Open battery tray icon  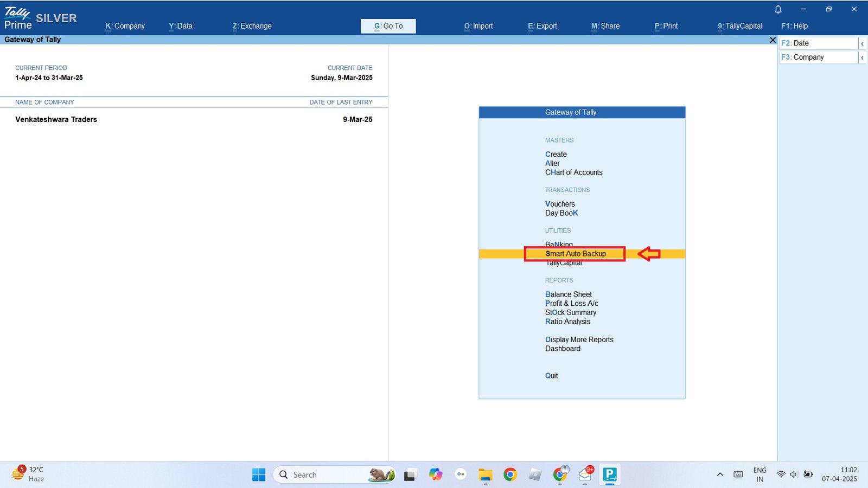(808, 475)
